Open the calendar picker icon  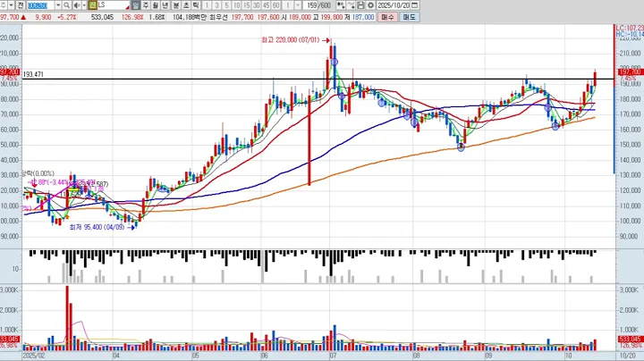(414, 5)
